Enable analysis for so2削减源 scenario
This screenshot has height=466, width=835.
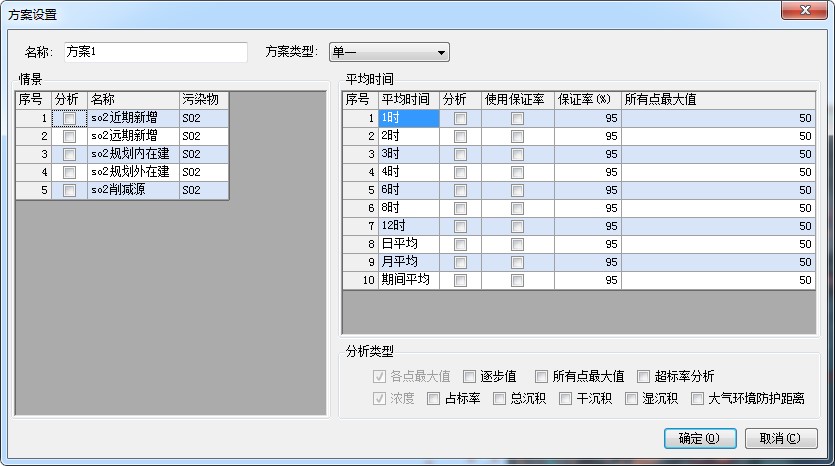(69, 190)
